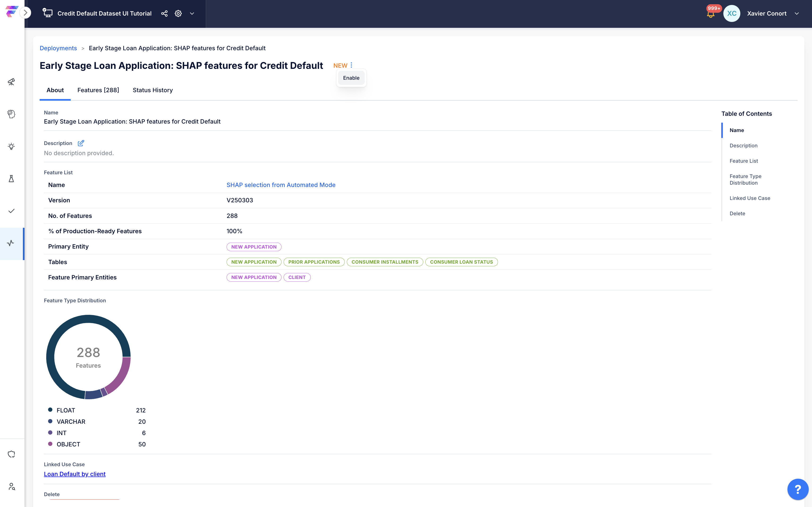812x507 pixels.
Task: Click the OBJECT legend color dot
Action: pyautogui.click(x=50, y=444)
